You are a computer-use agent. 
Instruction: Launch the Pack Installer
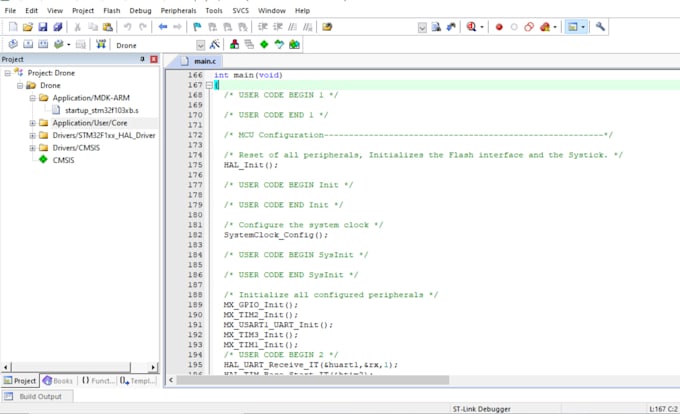tap(294, 44)
